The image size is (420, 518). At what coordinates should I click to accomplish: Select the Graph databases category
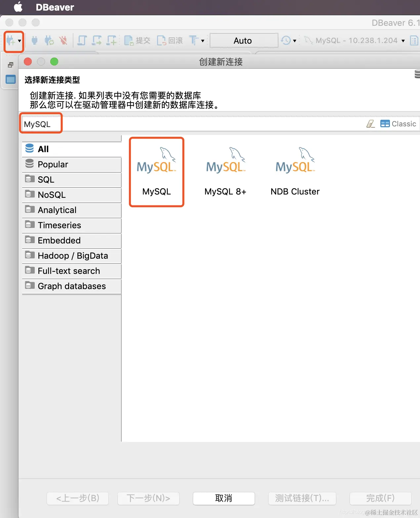point(72,286)
